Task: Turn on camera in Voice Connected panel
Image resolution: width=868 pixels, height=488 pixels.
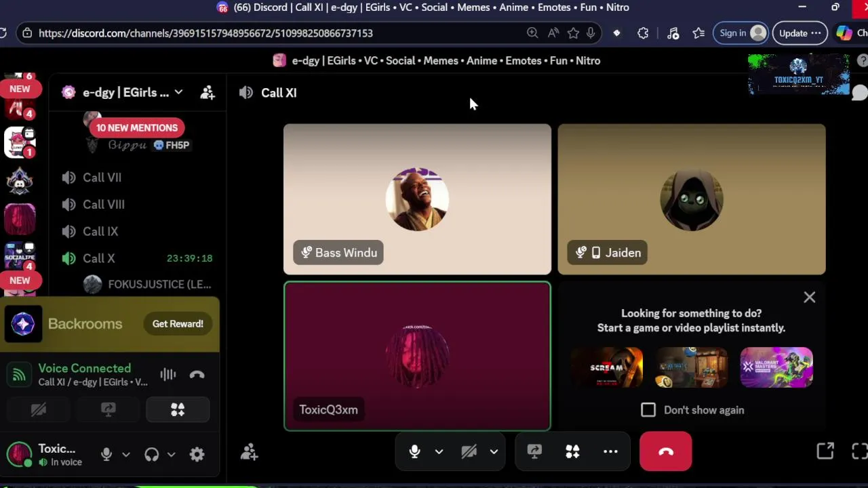Action: pos(39,409)
